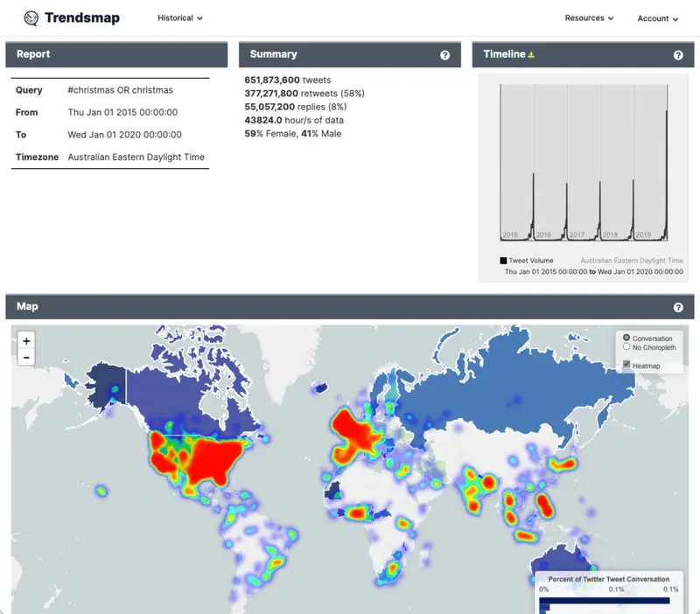Zoom out on the map
This screenshot has height=614, width=700.
click(x=26, y=357)
